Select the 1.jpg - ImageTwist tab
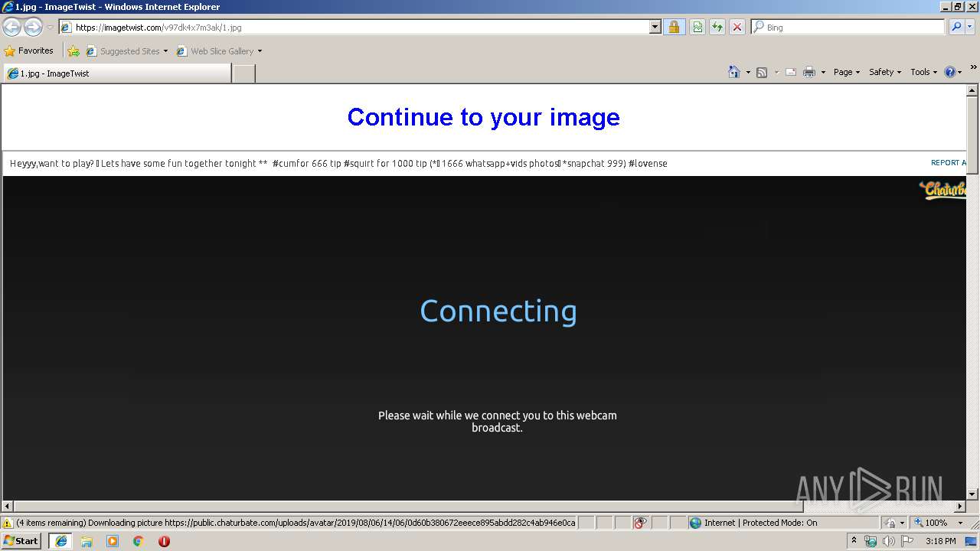The image size is (980, 551). coord(117,73)
